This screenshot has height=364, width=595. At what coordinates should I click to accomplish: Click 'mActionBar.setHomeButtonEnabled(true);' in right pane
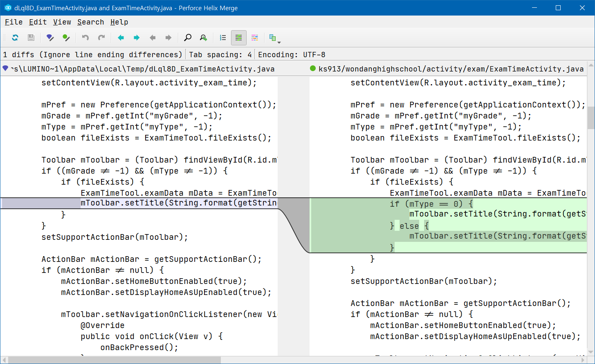tap(463, 325)
